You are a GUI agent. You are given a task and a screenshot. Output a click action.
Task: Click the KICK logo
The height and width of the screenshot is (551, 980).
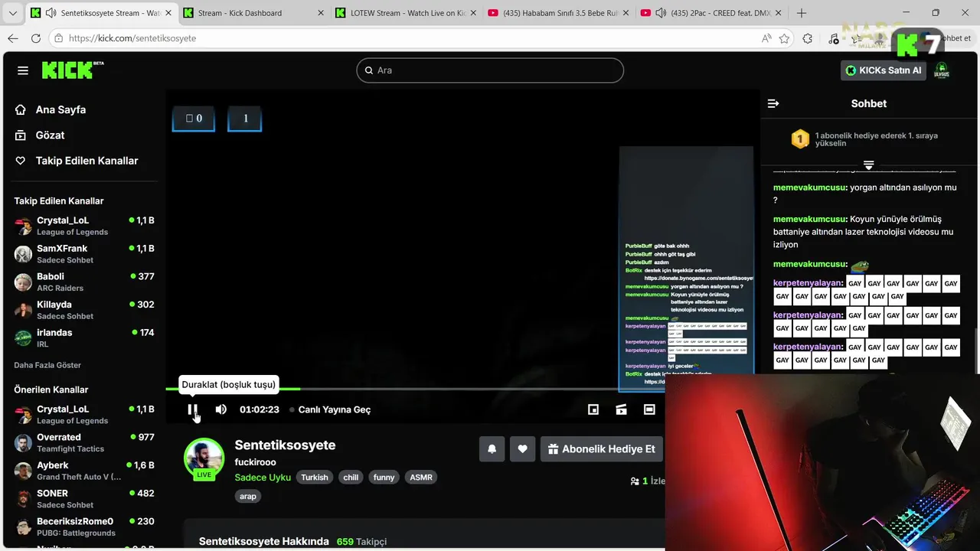click(73, 70)
